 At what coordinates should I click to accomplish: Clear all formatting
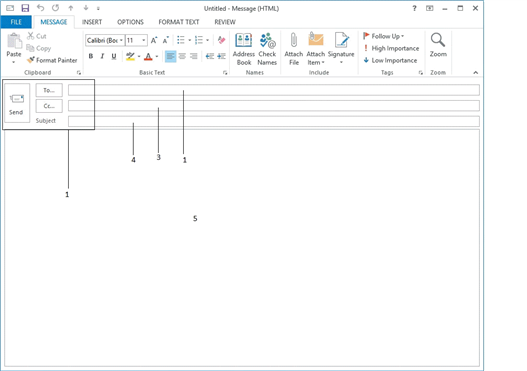(x=221, y=40)
